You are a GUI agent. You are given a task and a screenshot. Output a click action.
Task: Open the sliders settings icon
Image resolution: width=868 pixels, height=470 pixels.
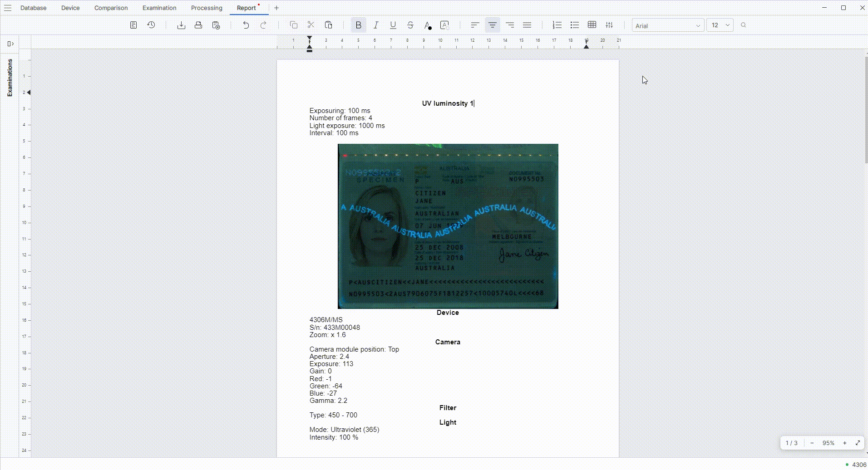click(609, 25)
